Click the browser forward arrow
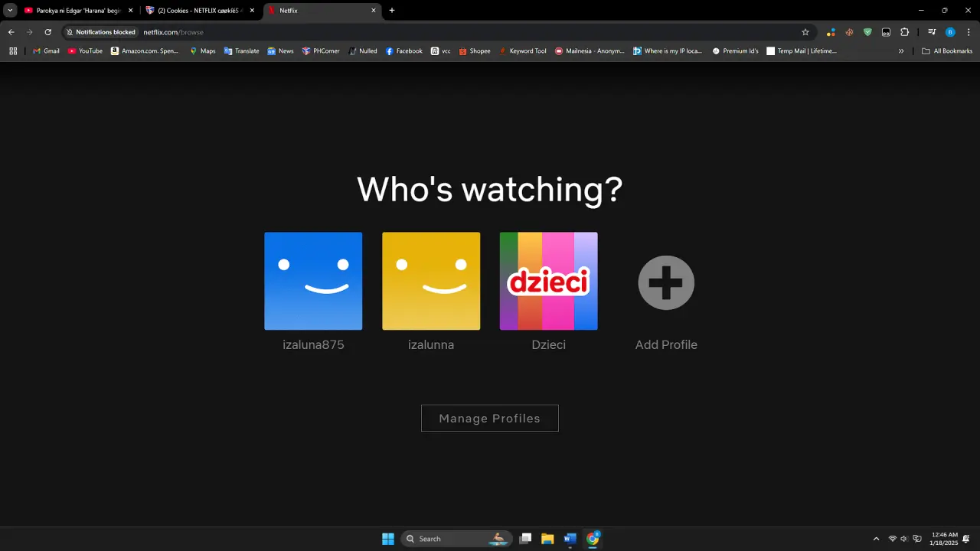This screenshot has height=551, width=980. coord(29,32)
